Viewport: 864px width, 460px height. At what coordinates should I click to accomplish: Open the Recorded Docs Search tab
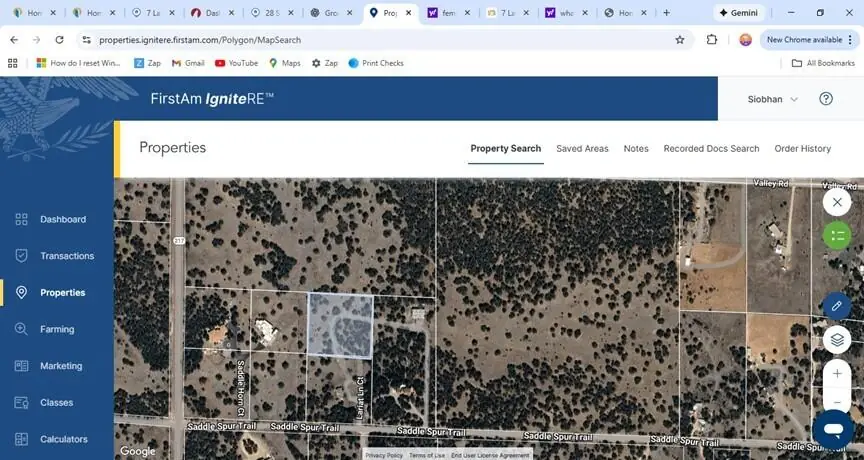[x=711, y=148]
